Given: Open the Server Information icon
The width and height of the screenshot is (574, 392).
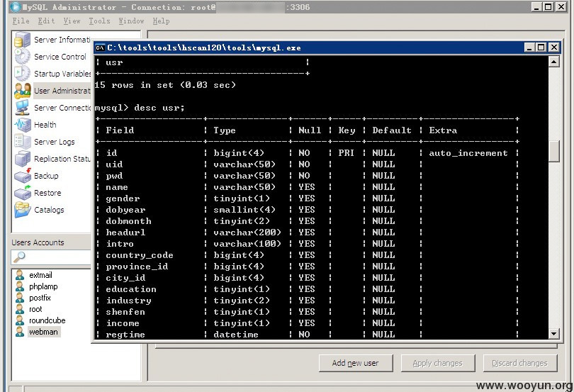Looking at the screenshot, I should point(23,40).
